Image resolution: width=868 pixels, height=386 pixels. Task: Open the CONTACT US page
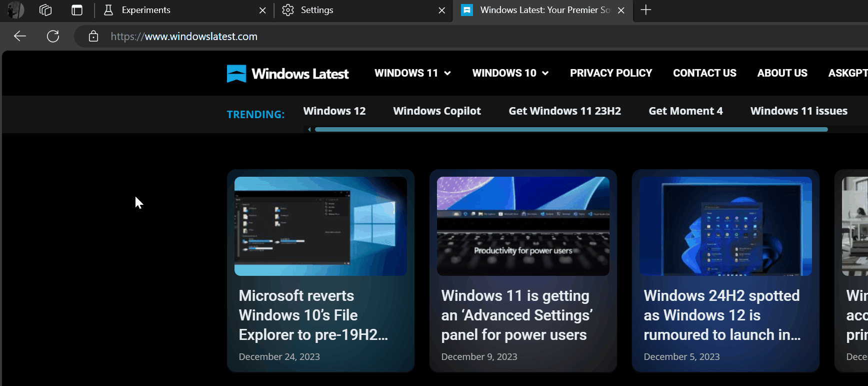click(704, 73)
